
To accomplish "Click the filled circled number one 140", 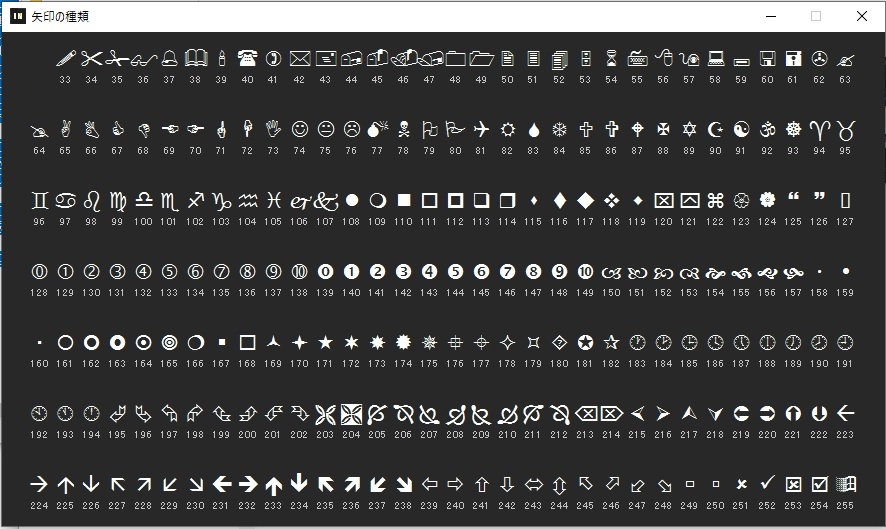I will (351, 272).
